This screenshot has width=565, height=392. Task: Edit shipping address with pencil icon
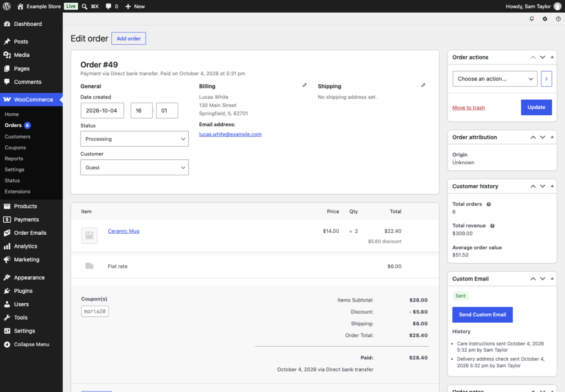click(423, 85)
